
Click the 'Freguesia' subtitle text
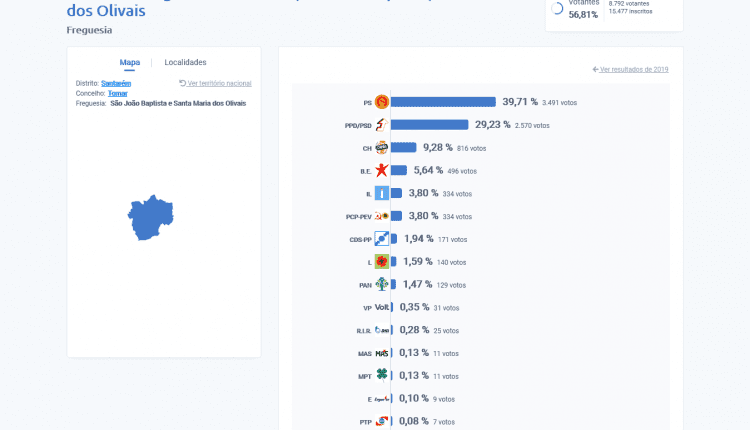click(89, 30)
